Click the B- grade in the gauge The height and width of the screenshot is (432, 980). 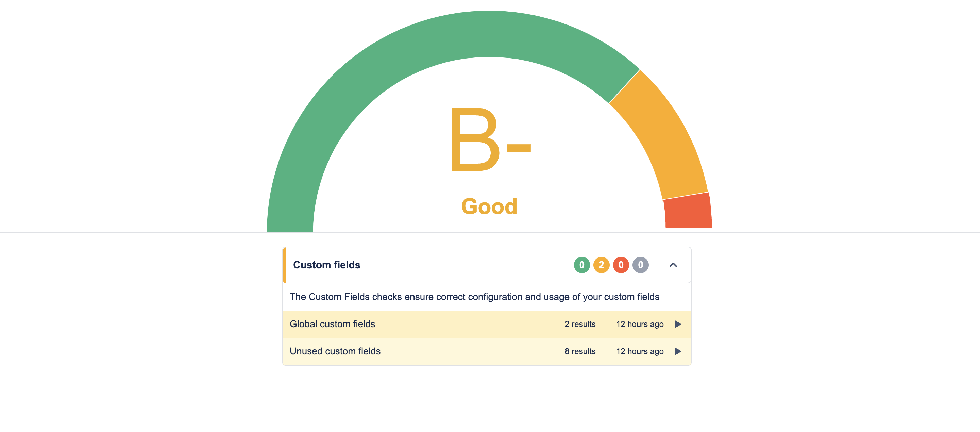click(x=490, y=139)
